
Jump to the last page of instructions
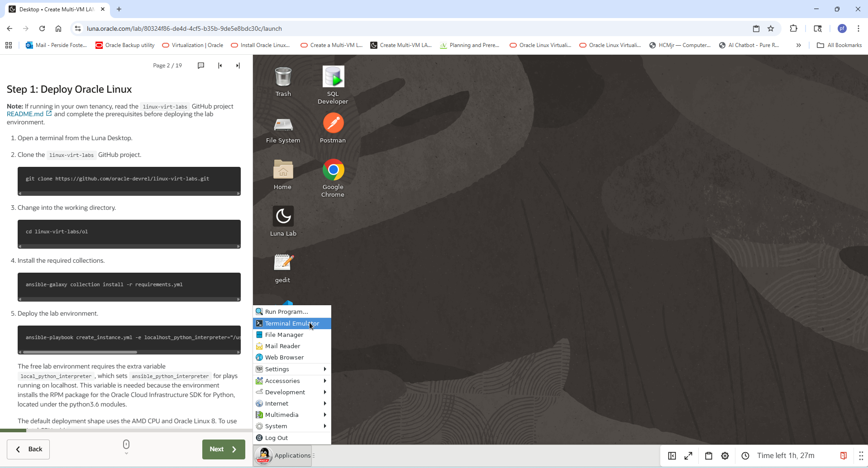[x=238, y=66]
